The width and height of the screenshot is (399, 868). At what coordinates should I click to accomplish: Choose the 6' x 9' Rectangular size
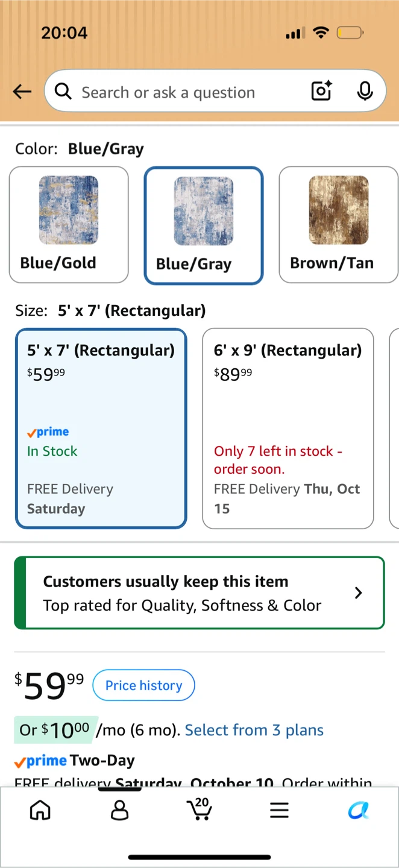point(288,429)
